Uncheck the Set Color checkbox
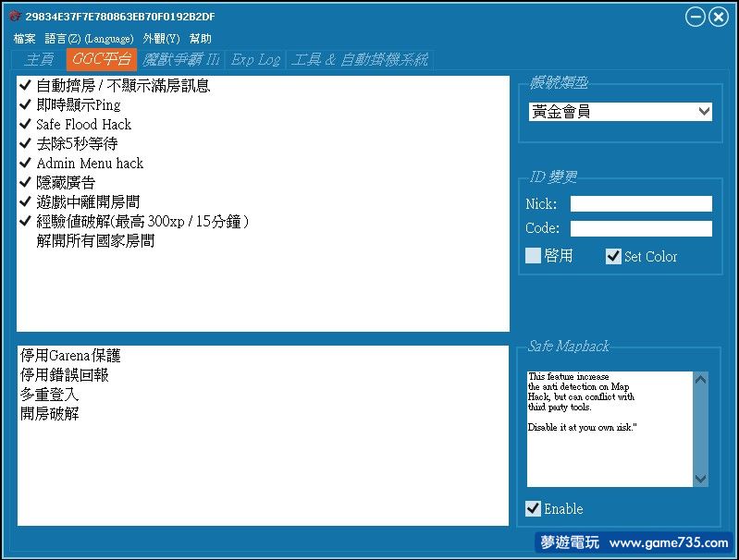 coord(613,256)
